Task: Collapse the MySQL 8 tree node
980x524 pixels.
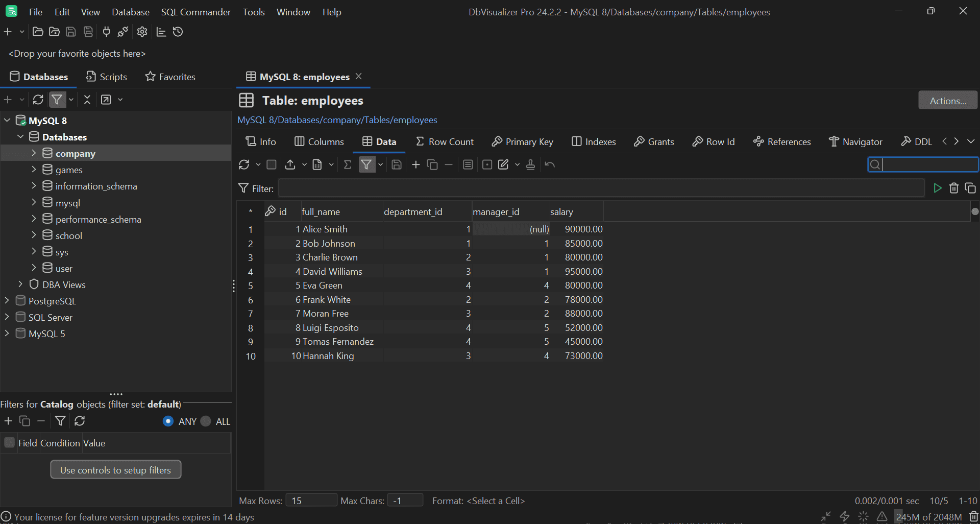Action: pyautogui.click(x=7, y=120)
